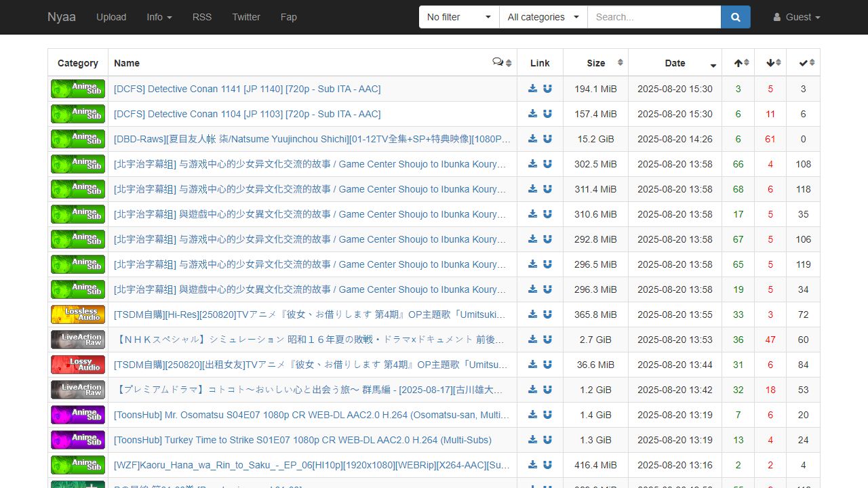
Task: Expand the Info menu
Action: pyautogui.click(x=159, y=17)
